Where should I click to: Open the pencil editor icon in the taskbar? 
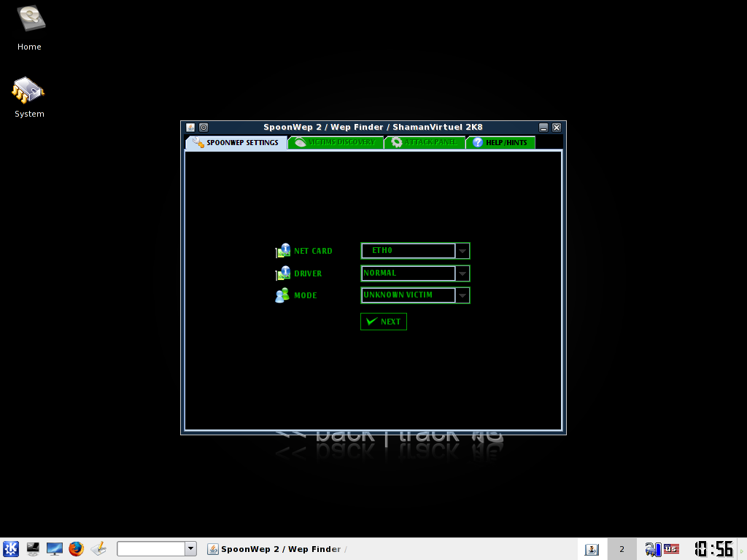[x=98, y=549]
